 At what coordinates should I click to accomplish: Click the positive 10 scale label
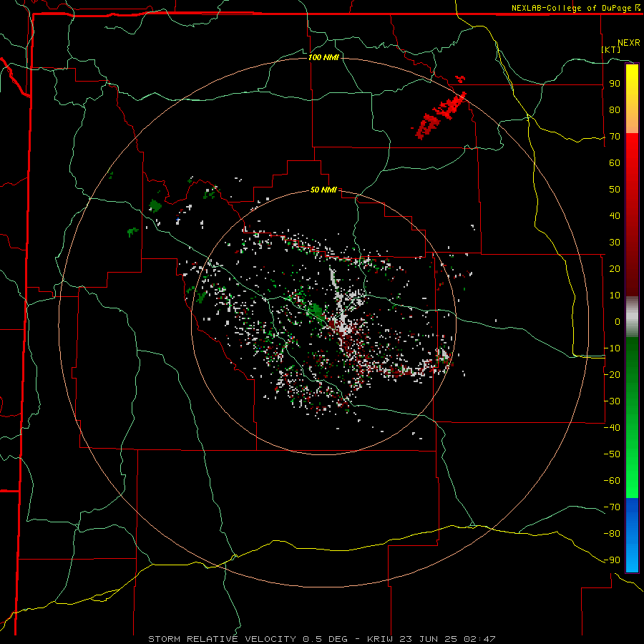point(615,296)
